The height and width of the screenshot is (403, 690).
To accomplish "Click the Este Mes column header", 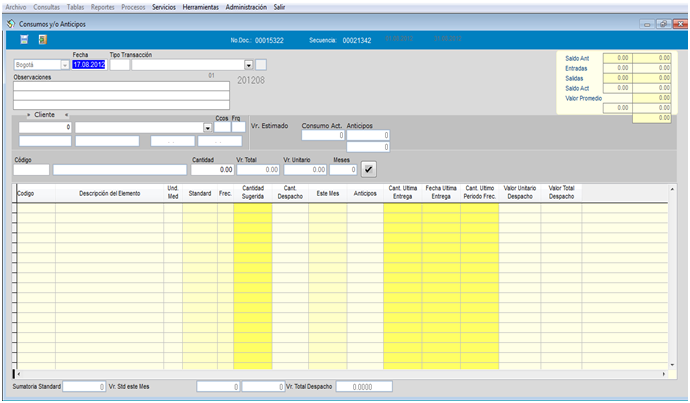I will [328, 193].
